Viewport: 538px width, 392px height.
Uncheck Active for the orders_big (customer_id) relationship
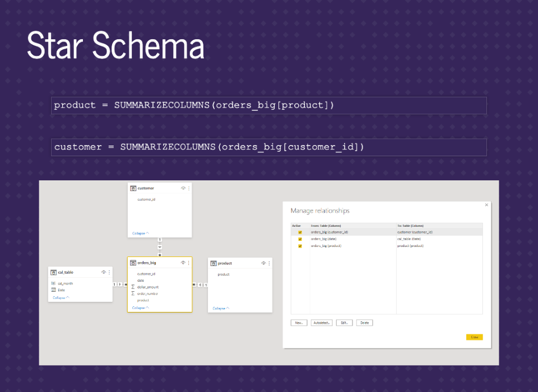(x=300, y=232)
